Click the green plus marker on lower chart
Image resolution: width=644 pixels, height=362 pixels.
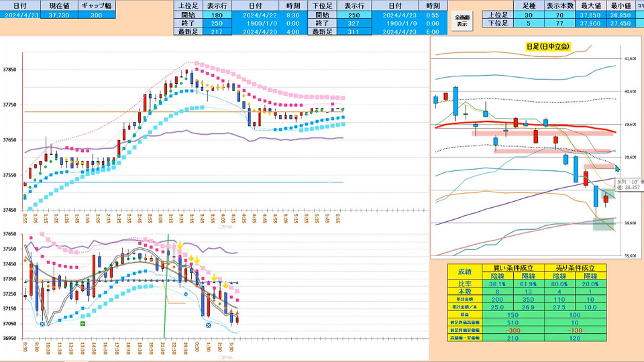tap(83, 324)
